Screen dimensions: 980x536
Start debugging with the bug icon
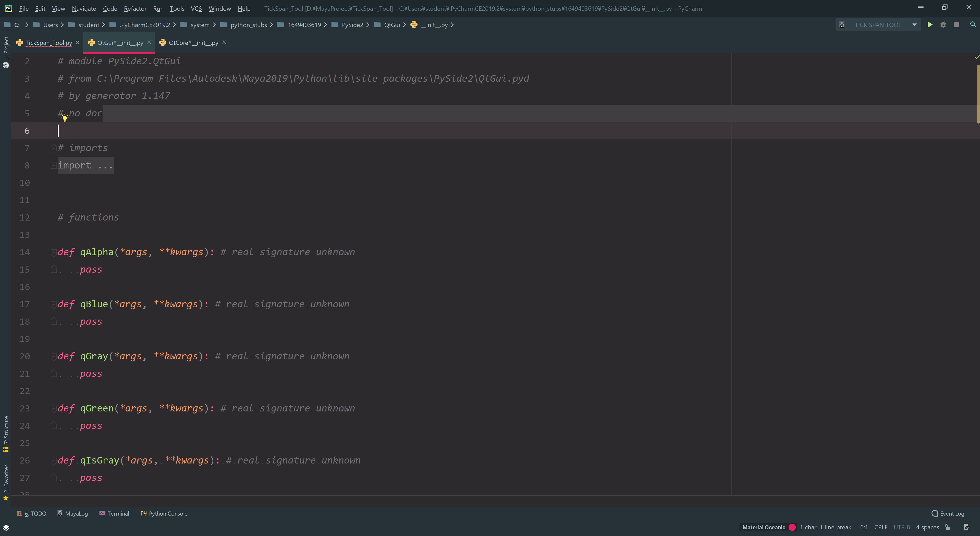943,25
